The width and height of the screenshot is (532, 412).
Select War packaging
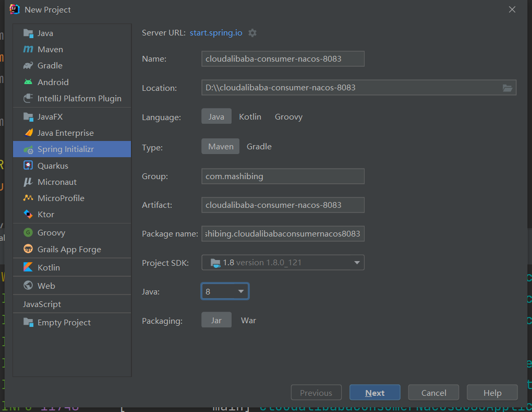(248, 320)
